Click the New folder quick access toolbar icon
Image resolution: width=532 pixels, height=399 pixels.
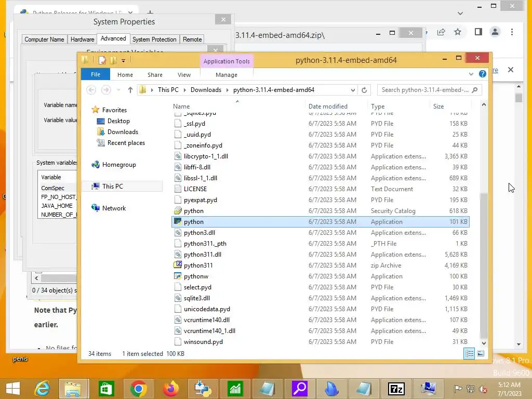coord(114,60)
